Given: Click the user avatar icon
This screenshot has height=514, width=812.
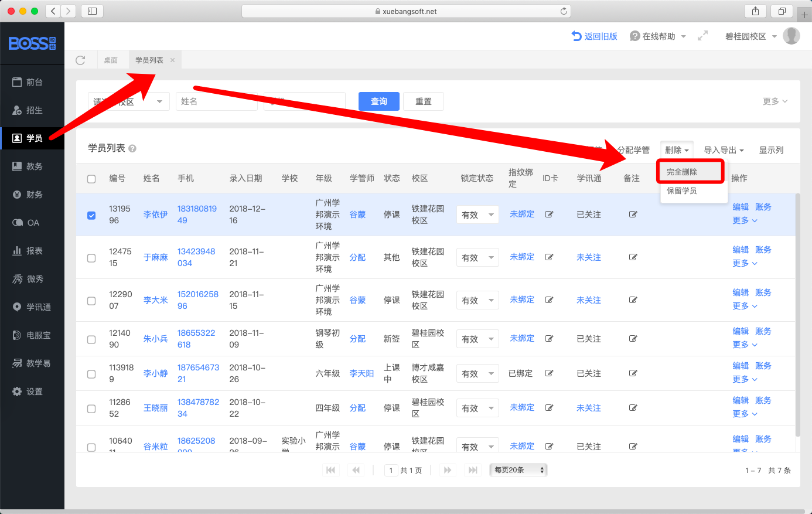Looking at the screenshot, I should point(791,36).
